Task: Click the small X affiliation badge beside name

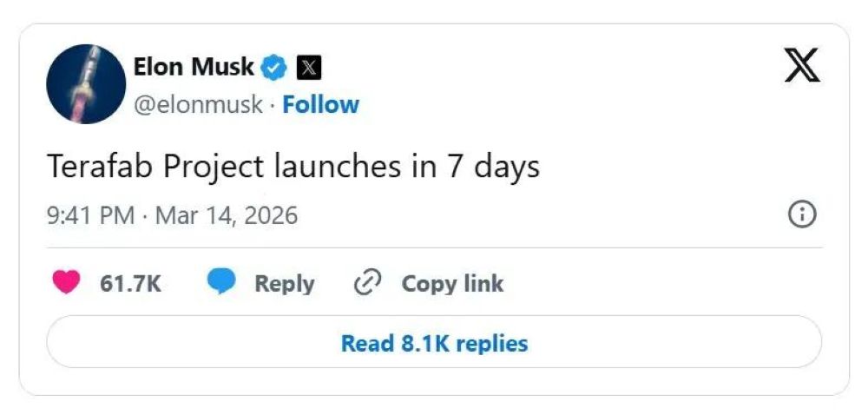Action: (x=309, y=67)
